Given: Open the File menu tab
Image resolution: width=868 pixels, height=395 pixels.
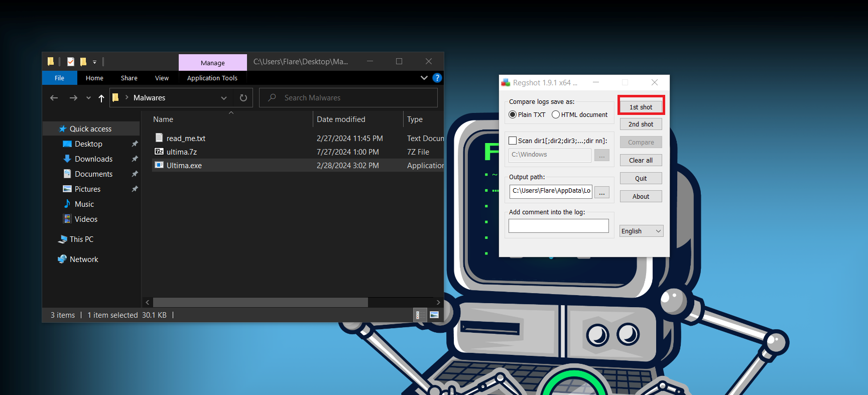Looking at the screenshot, I should tap(60, 78).
